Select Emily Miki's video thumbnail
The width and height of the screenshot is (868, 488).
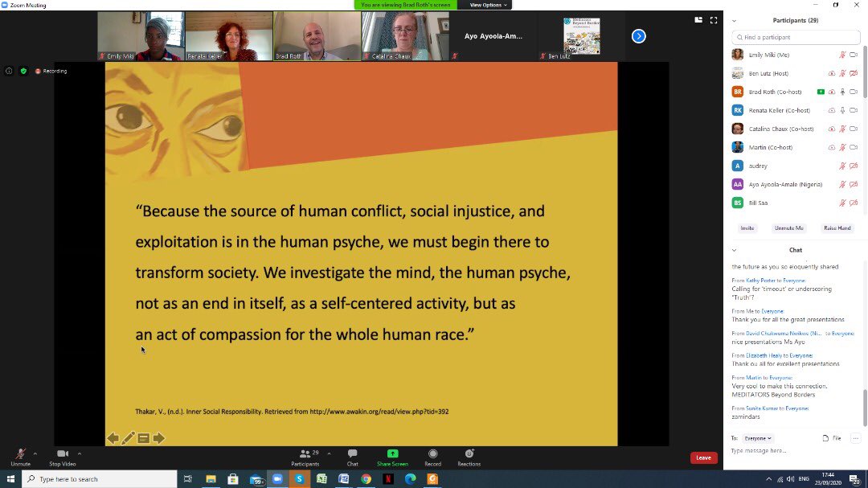[x=141, y=36]
